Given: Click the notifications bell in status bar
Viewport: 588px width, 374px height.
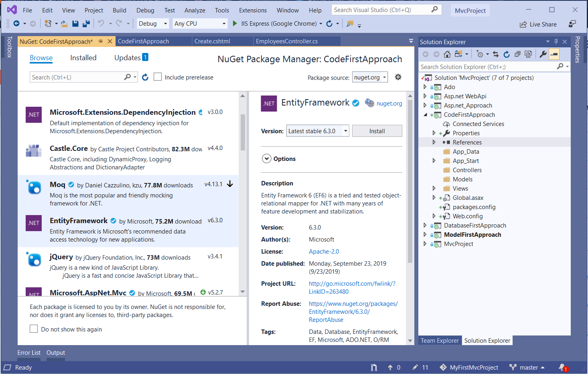Looking at the screenshot, I should (563, 367).
